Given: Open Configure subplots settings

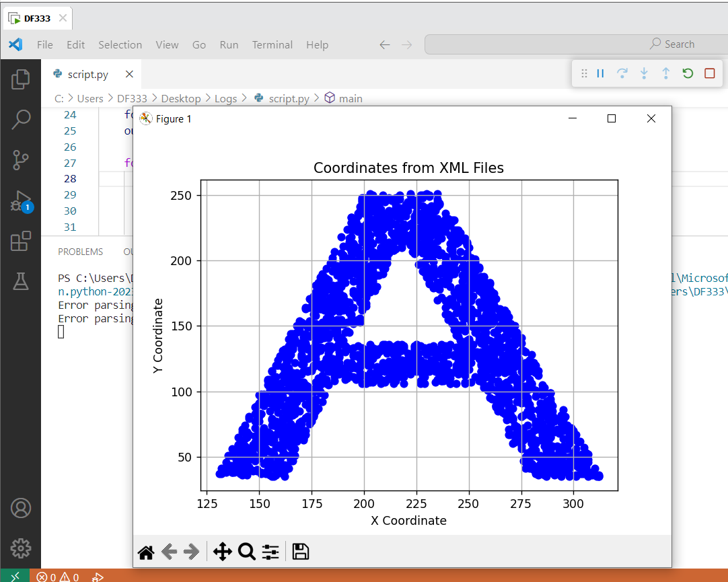Looking at the screenshot, I should 270,552.
